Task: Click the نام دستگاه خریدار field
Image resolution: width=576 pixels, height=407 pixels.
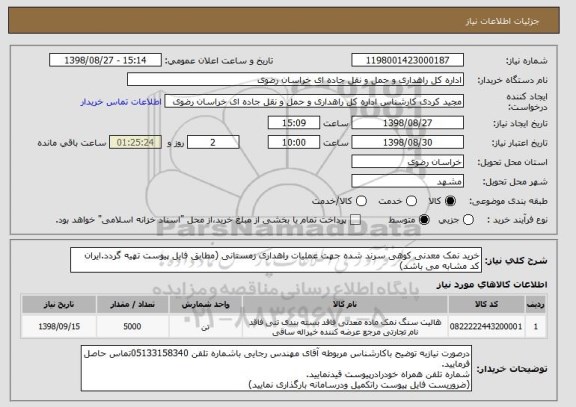Action: [x=295, y=80]
